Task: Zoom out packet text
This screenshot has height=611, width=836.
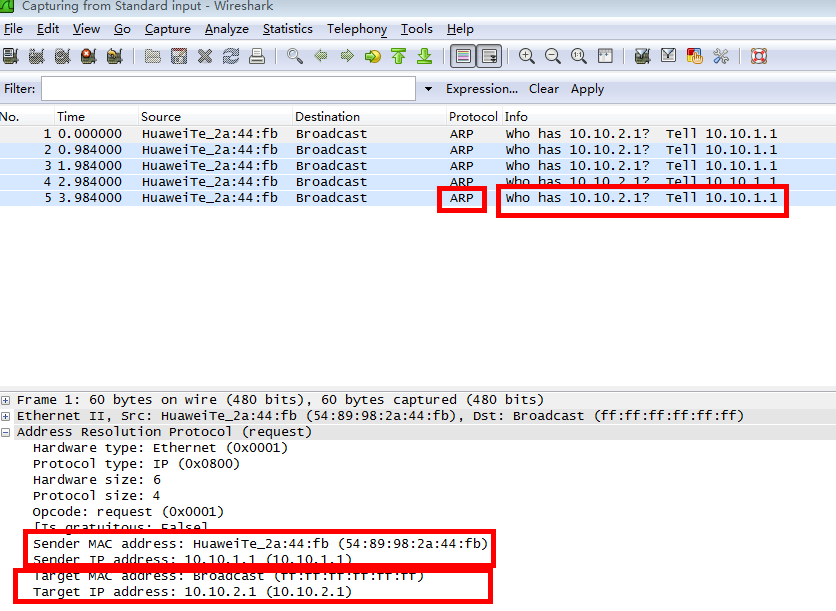Action: pyautogui.click(x=553, y=56)
